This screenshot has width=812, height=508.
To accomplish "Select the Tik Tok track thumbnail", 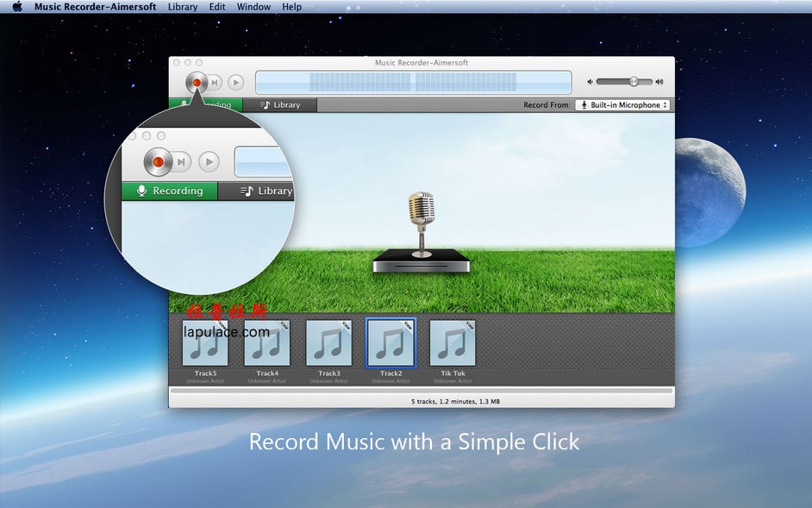I will pos(453,343).
